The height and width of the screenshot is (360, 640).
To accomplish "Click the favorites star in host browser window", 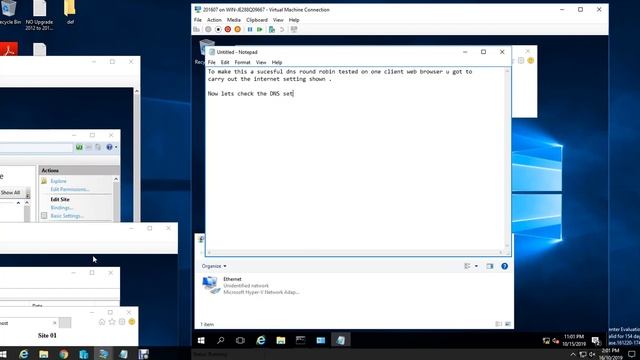I will coord(112,322).
